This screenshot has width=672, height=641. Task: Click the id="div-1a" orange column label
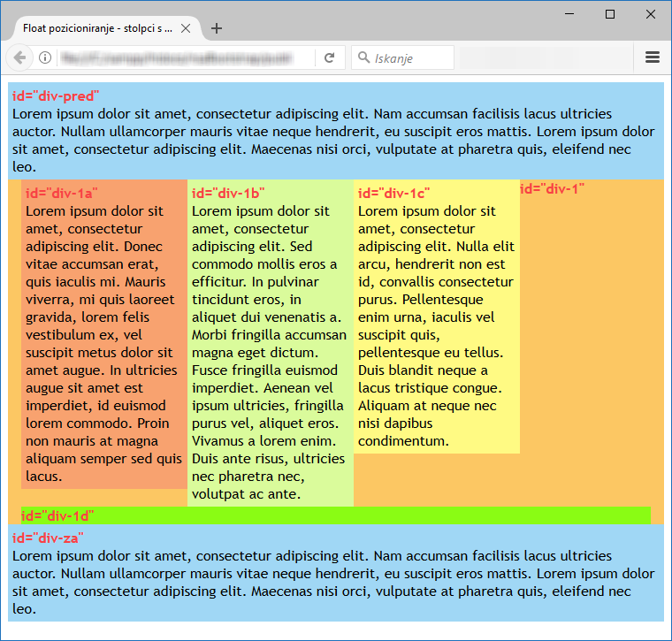(62, 194)
